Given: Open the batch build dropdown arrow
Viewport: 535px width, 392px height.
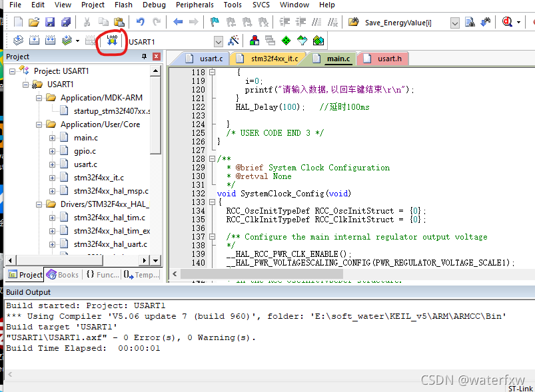Looking at the screenshot, I should (x=77, y=41).
